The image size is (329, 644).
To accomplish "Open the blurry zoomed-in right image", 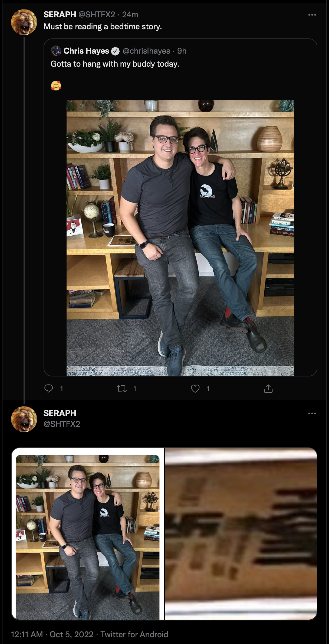I will [x=241, y=534].
